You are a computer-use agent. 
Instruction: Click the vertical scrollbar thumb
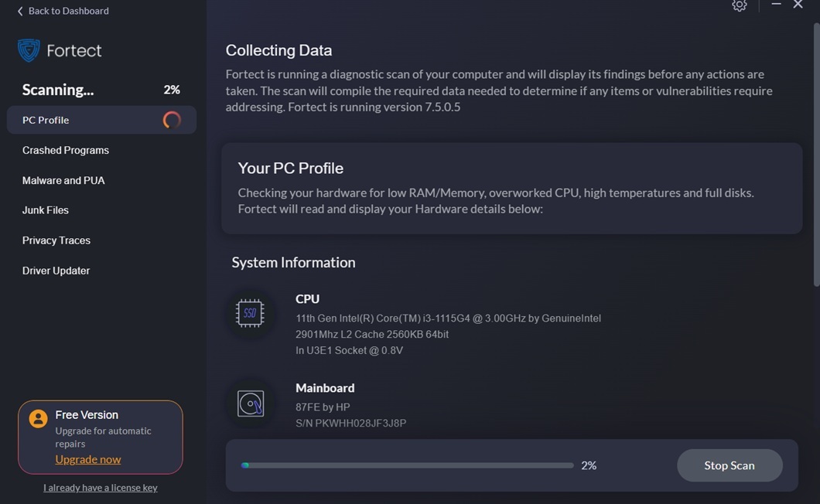pyautogui.click(x=817, y=155)
